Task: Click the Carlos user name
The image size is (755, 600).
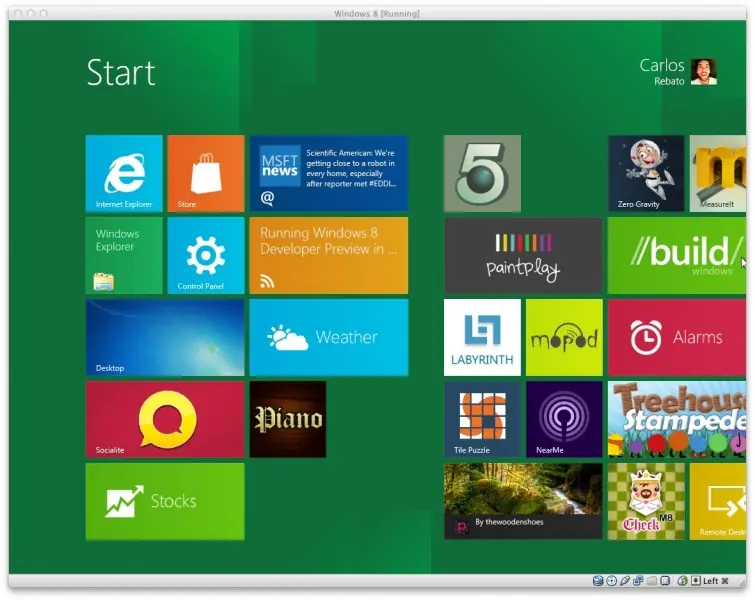Action: (662, 65)
